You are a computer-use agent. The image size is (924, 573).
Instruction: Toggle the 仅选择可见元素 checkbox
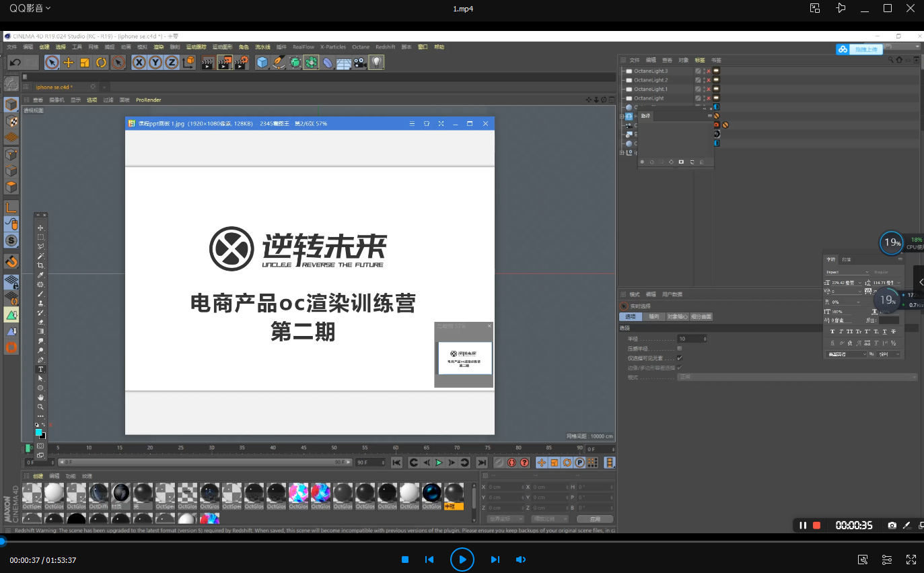[680, 358]
